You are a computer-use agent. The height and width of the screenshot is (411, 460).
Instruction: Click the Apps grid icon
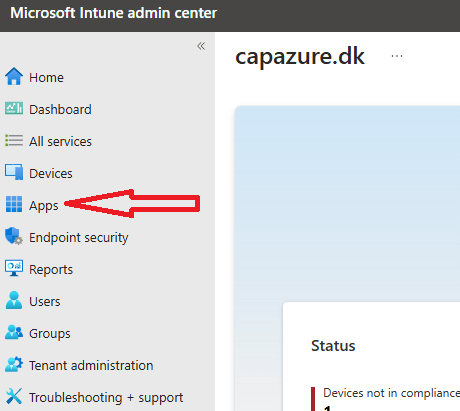14,204
